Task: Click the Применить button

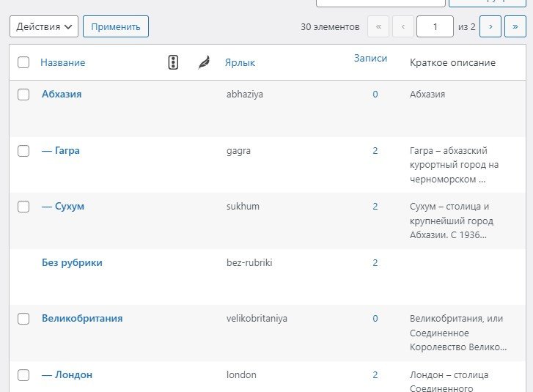Action: pos(116,26)
